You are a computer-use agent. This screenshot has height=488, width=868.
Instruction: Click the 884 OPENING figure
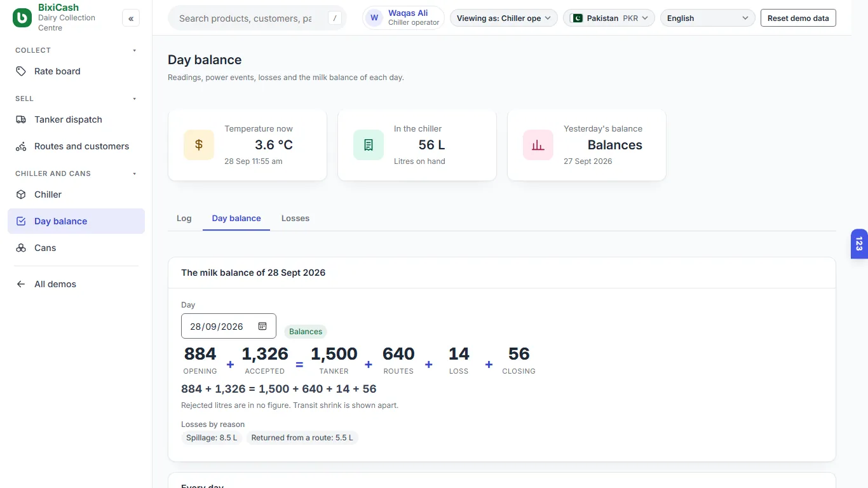200,360
